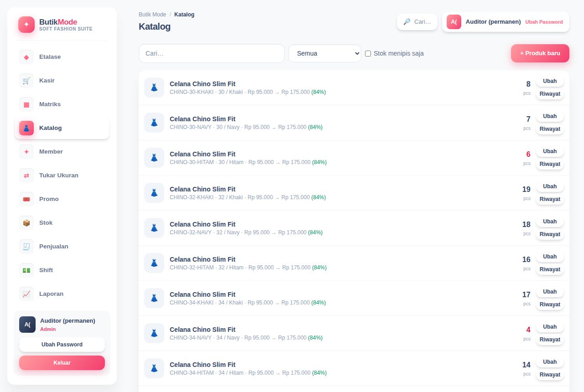Open the Promo ticket icon
584x392 pixels.
pos(26,199)
